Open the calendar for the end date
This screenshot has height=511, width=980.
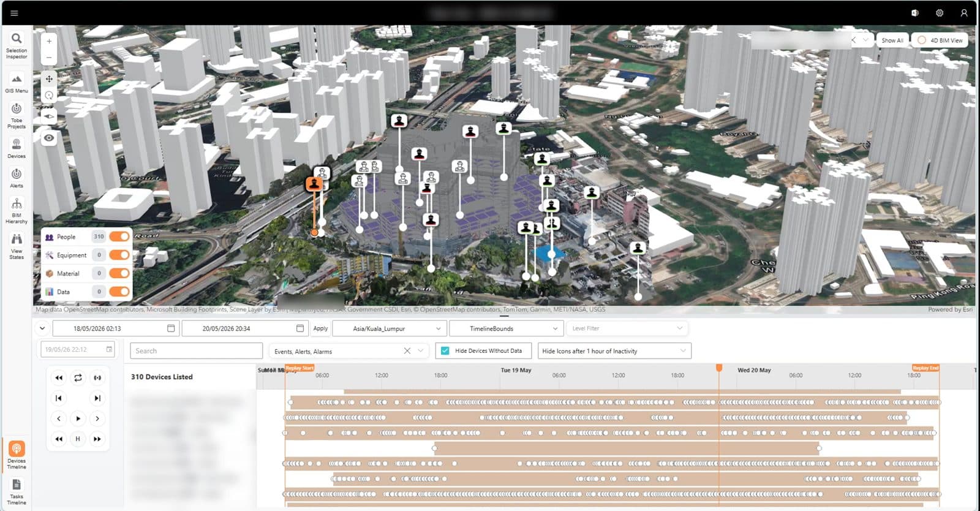click(300, 328)
